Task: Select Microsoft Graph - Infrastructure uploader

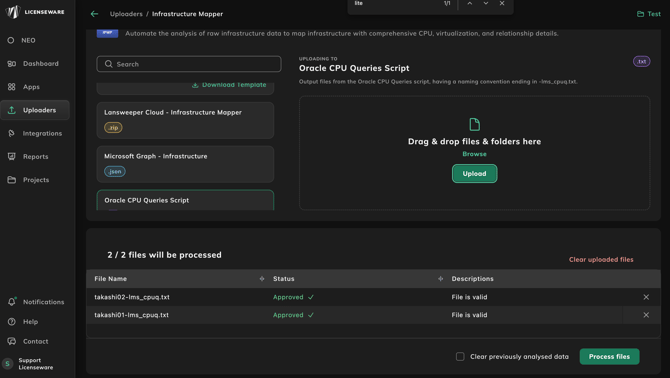Action: [x=185, y=164]
